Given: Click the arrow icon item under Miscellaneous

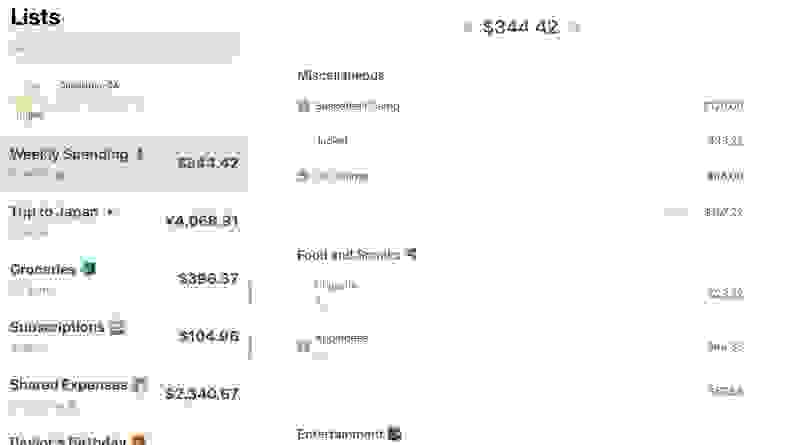Looking at the screenshot, I should [303, 176].
